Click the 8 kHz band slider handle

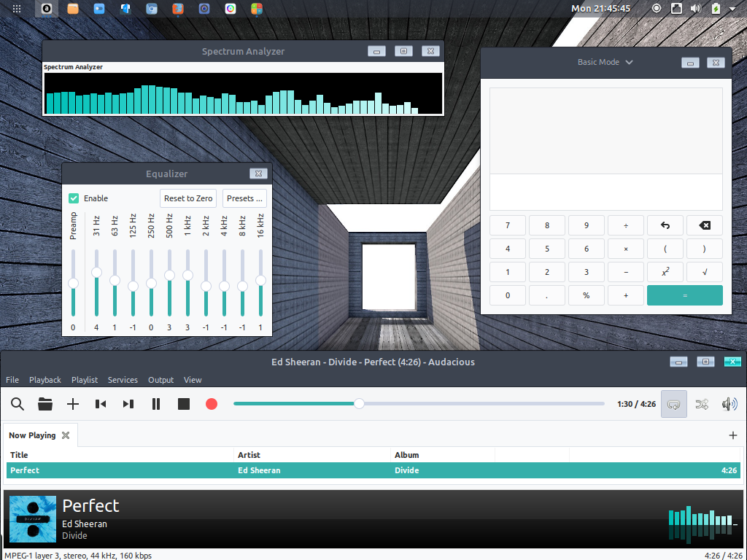point(242,286)
